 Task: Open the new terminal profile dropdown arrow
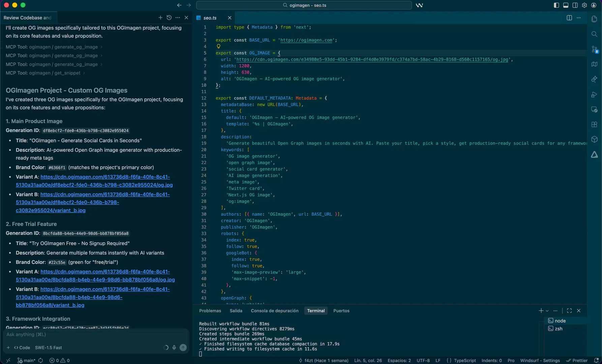(x=547, y=311)
